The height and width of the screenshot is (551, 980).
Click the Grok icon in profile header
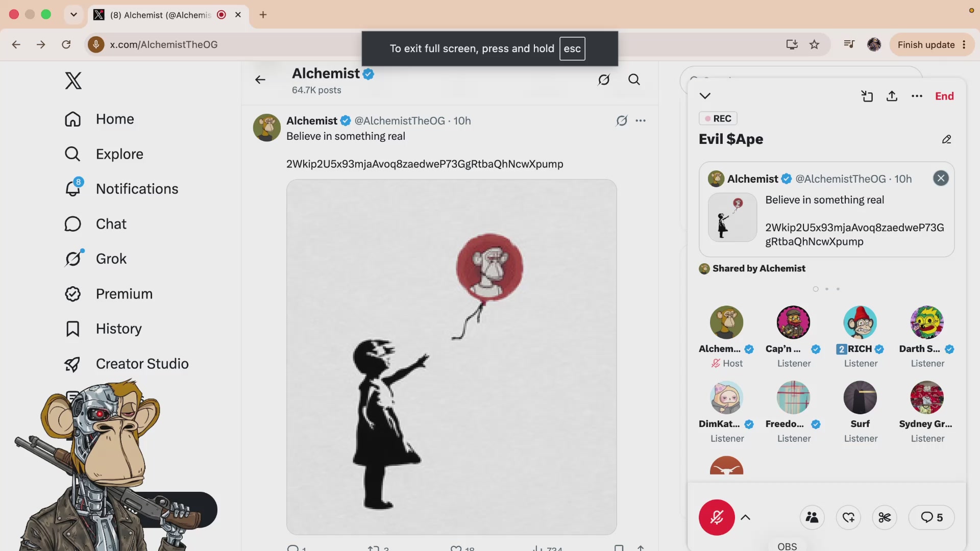(x=604, y=80)
